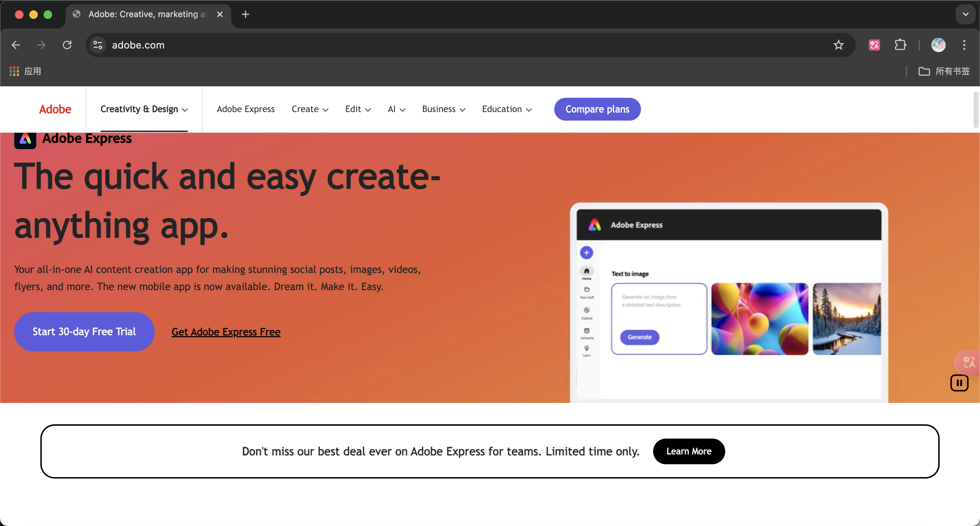Click Start 30-day Free Trial button
Viewport: 980px width, 526px height.
tap(84, 332)
